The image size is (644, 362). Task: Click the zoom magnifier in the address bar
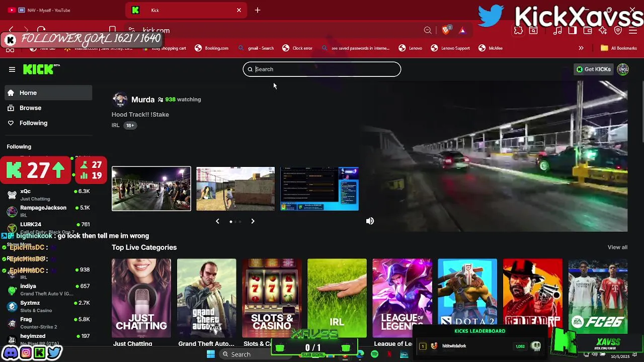click(x=428, y=30)
